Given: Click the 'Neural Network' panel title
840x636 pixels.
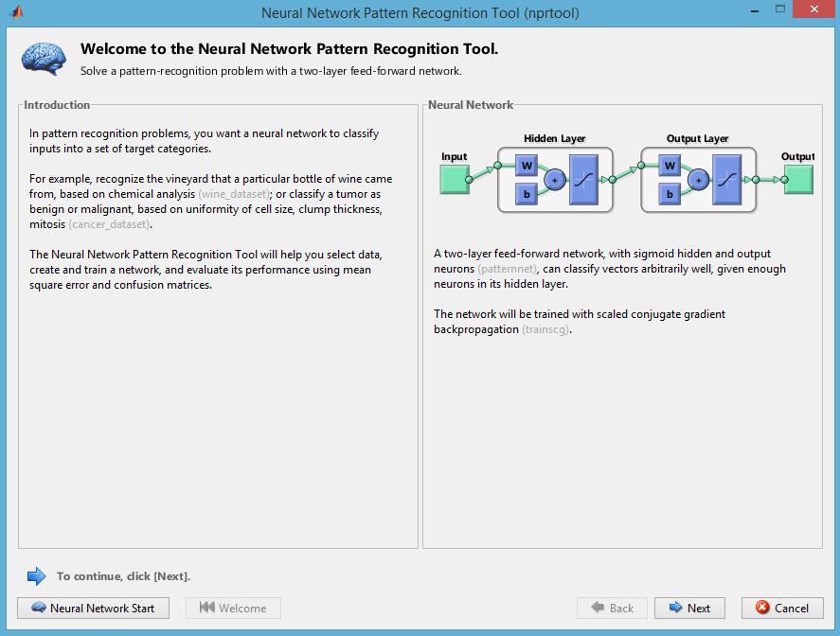Looking at the screenshot, I should (x=471, y=105).
